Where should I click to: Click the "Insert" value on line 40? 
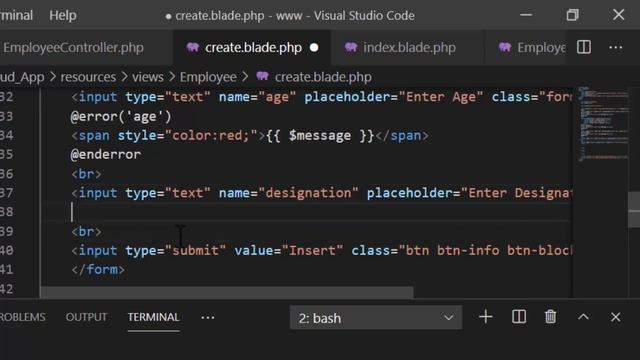pos(312,250)
